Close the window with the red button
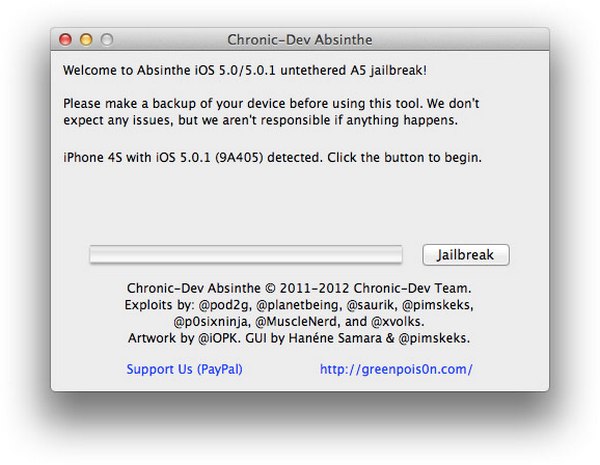 click(x=65, y=39)
